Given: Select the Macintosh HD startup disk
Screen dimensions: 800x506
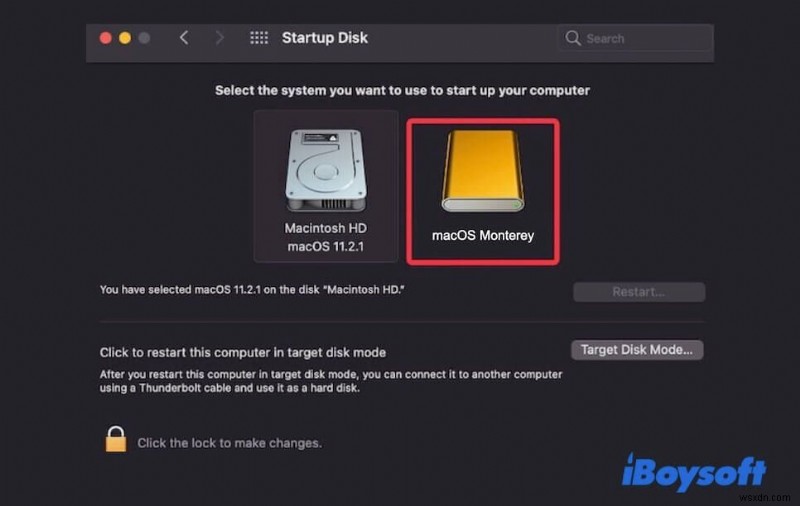Looking at the screenshot, I should tap(326, 186).
